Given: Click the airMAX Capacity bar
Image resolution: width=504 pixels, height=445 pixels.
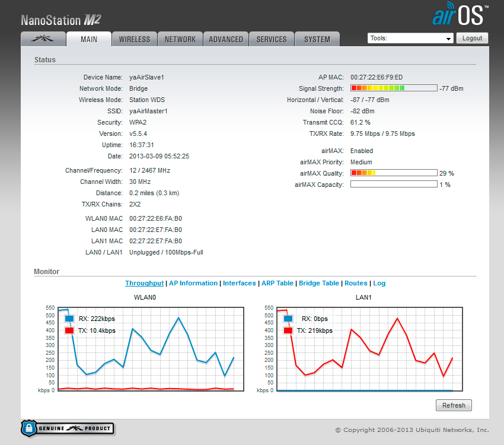Looking at the screenshot, I should point(394,185).
